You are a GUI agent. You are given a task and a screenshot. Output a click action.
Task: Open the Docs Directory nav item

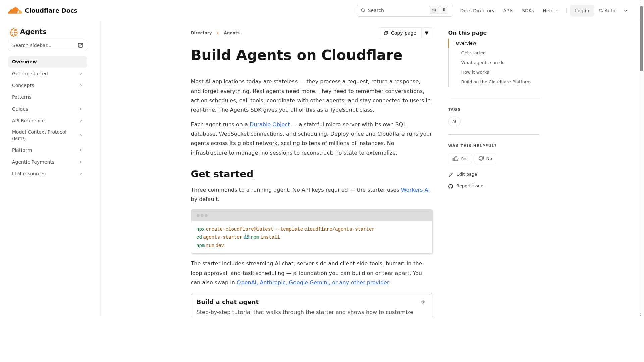477,11
